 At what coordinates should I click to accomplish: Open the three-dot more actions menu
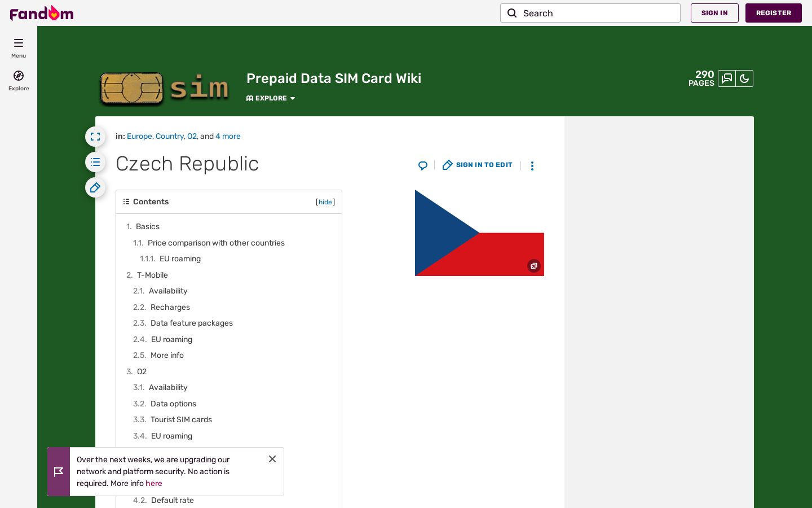532,165
